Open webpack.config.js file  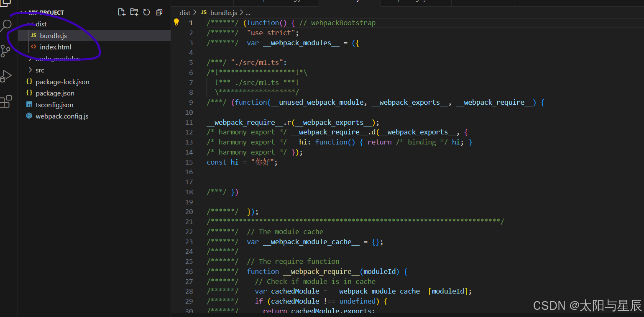[62, 116]
